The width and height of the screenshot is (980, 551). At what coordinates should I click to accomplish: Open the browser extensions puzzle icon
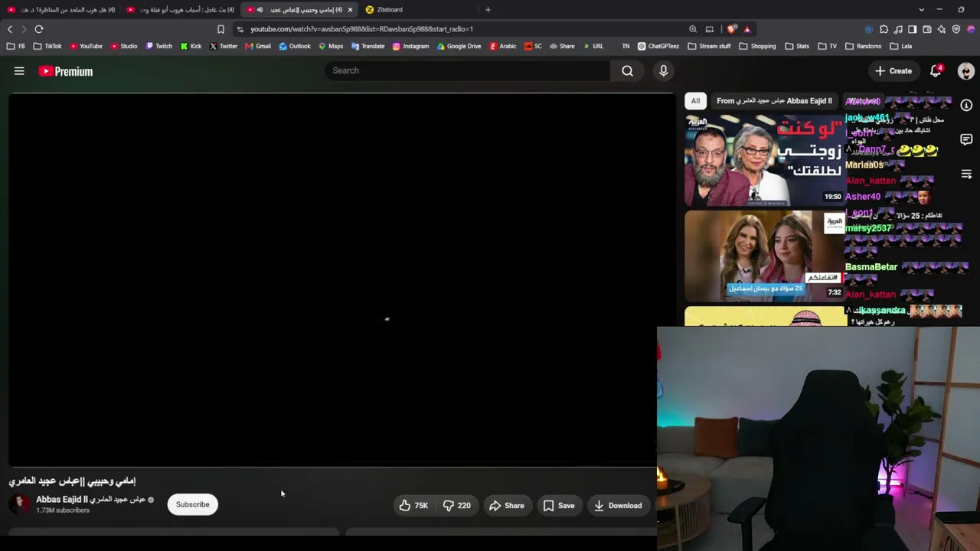point(884,29)
